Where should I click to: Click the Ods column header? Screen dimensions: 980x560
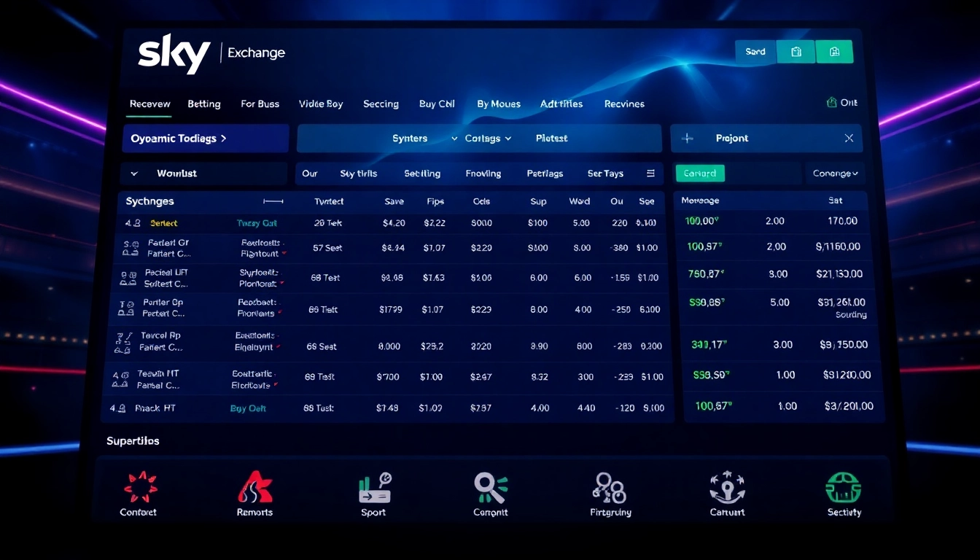pyautogui.click(x=481, y=202)
